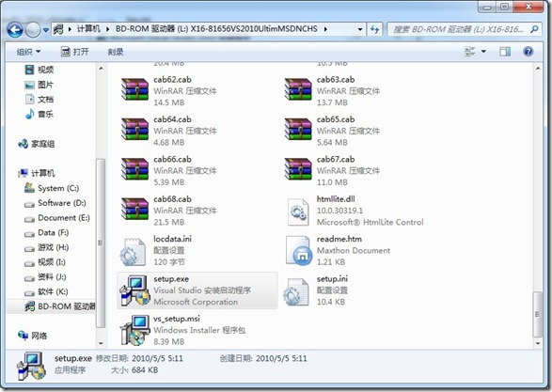Open 游戏 (H:) drive

[x=46, y=247]
